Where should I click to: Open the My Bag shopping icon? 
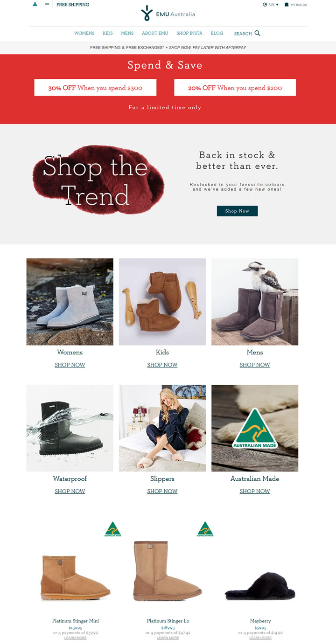287,4
